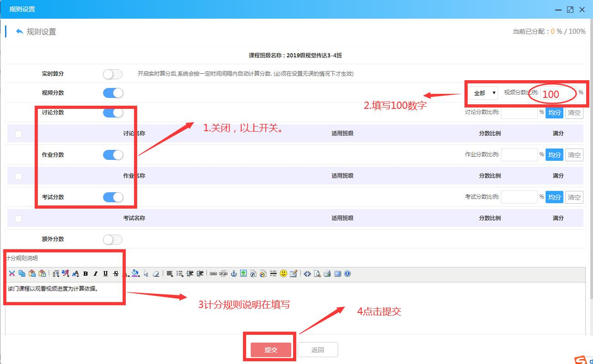Apply Italic formatting in the editor
The image size is (593, 364).
95,274
